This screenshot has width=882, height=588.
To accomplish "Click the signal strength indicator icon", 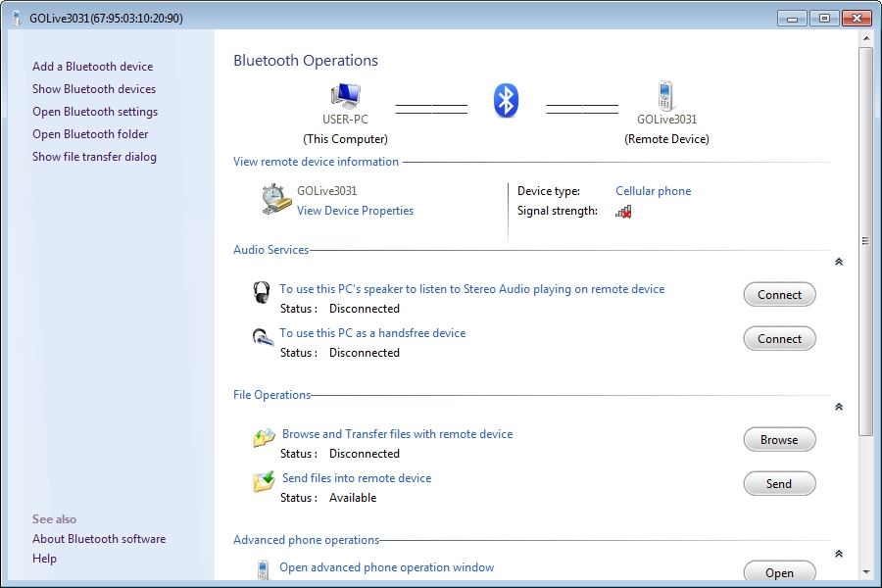I will coord(623,212).
